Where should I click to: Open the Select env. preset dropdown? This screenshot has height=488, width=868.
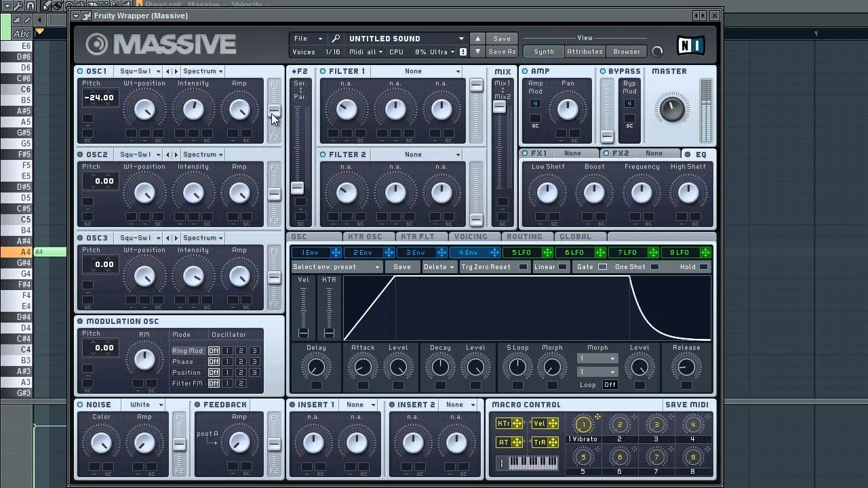click(x=336, y=267)
